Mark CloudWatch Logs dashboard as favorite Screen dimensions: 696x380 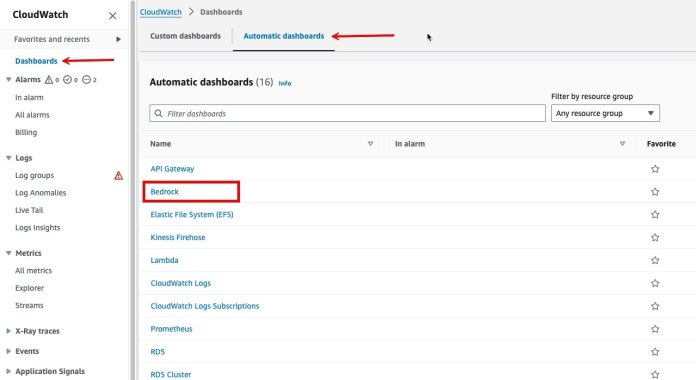point(655,283)
